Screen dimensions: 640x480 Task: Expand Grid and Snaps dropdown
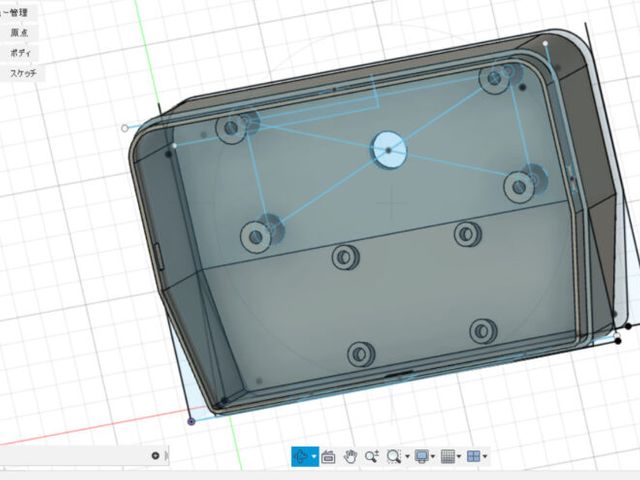point(460,456)
